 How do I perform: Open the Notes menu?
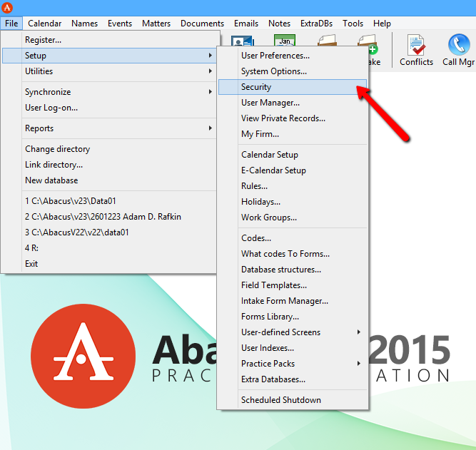(279, 24)
